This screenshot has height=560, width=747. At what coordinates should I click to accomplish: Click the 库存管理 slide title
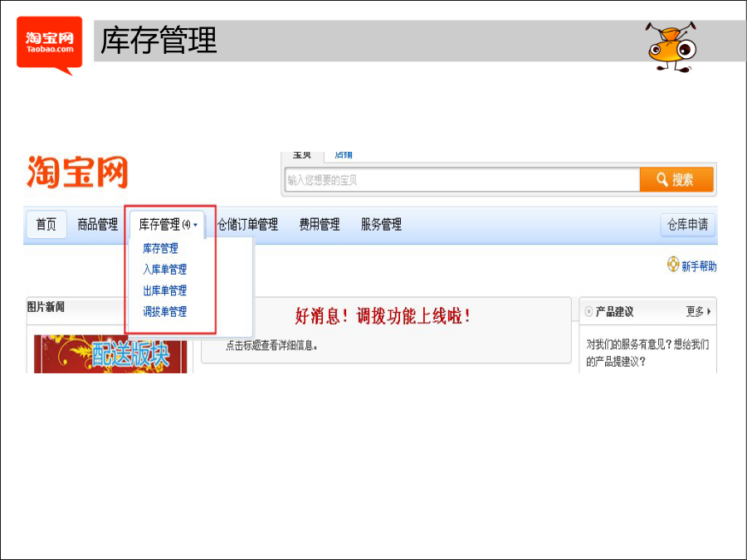tap(159, 41)
